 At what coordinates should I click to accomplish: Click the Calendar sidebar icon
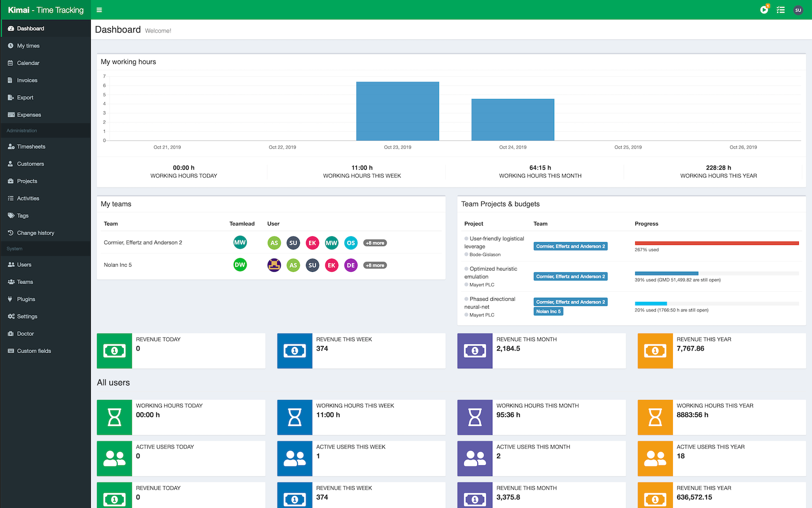click(11, 63)
